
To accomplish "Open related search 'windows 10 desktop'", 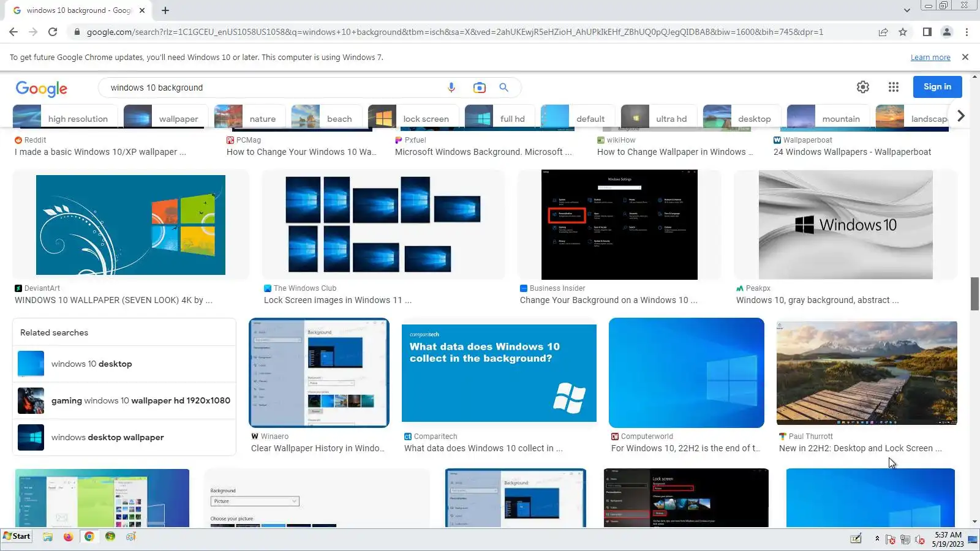I will 124,364.
